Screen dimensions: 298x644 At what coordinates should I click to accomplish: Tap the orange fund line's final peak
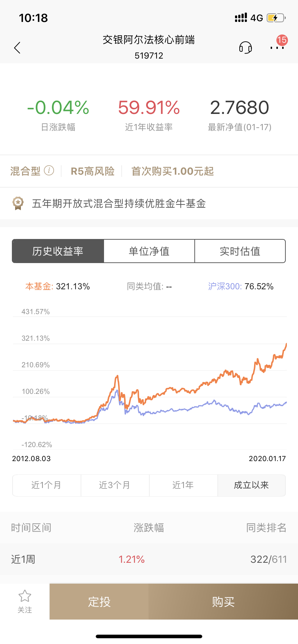coord(286,344)
